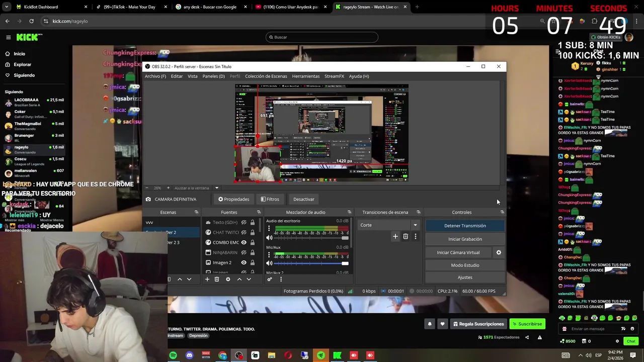Move source up in Fuentes toolbar
This screenshot has width=644, height=362.
pyautogui.click(x=239, y=279)
